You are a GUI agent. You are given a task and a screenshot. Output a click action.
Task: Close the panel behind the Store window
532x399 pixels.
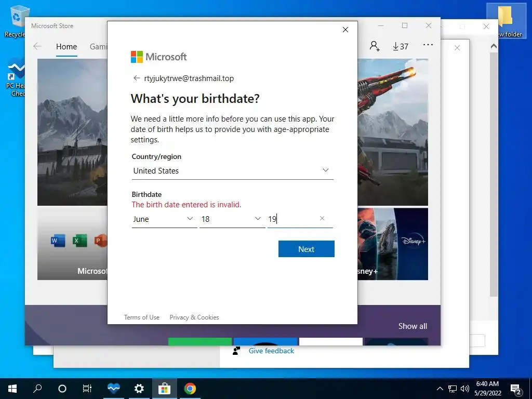click(x=457, y=48)
